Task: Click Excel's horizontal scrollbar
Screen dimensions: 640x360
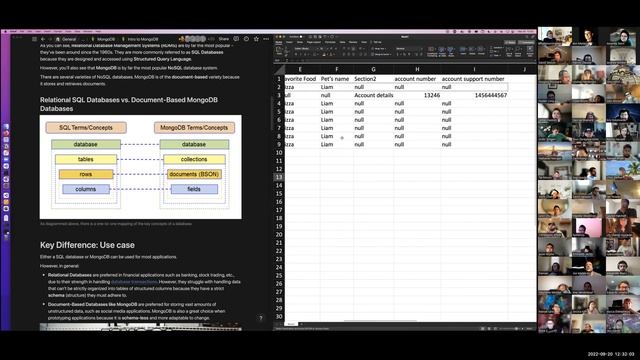Action: pyautogui.click(x=380, y=321)
